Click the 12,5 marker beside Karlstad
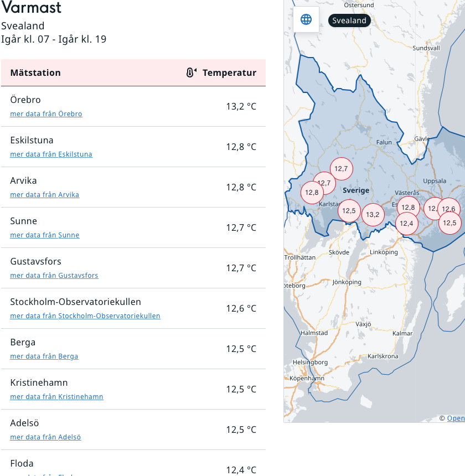Screen dimensions: 465x476 349,211
